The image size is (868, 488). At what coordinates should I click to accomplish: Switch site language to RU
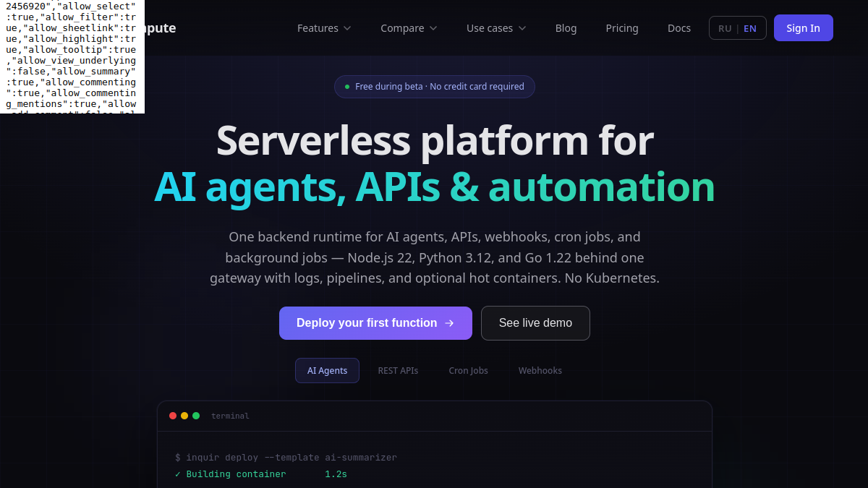coord(725,28)
